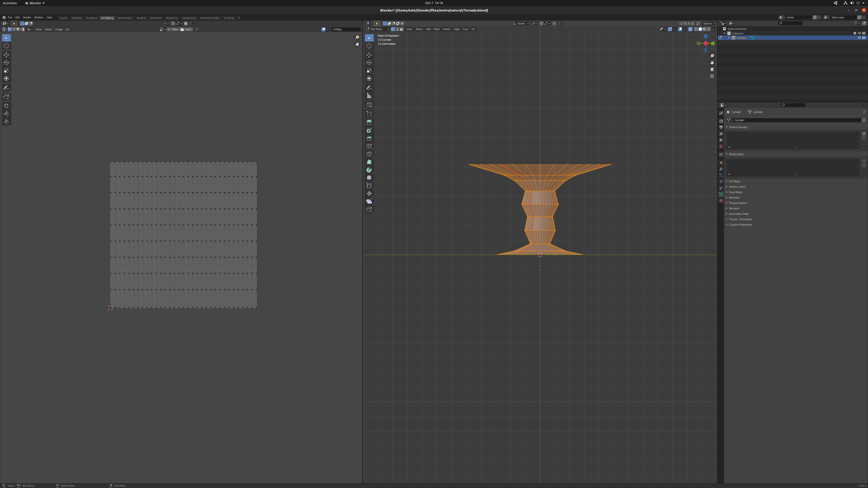
Task: Choose the Measure tool in 3D viewport
Action: click(x=369, y=96)
